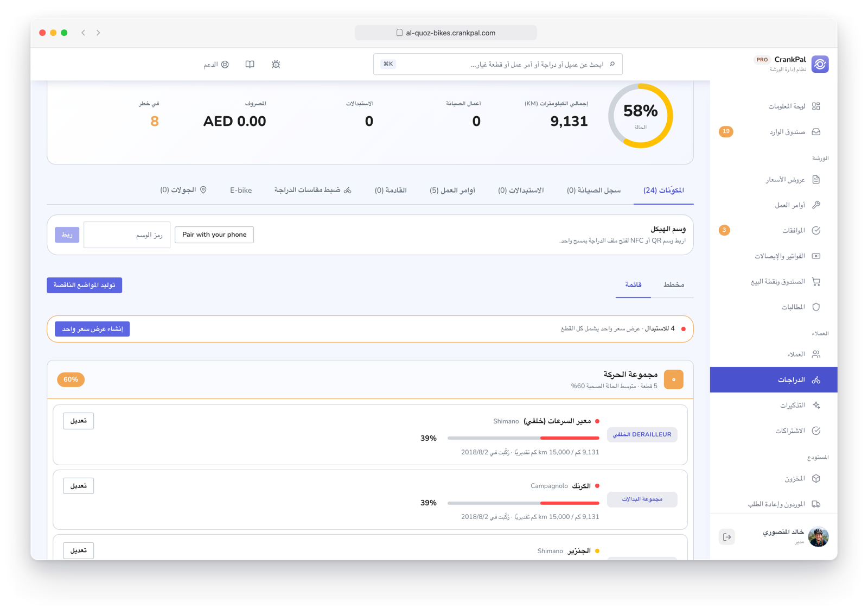
Task: Click the مجموعة الحركة group header
Action: (370, 379)
